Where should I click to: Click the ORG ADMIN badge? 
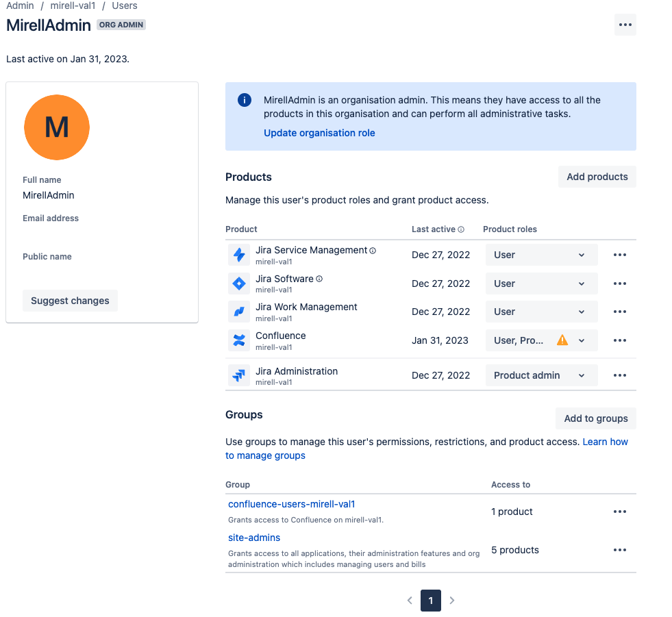[121, 25]
